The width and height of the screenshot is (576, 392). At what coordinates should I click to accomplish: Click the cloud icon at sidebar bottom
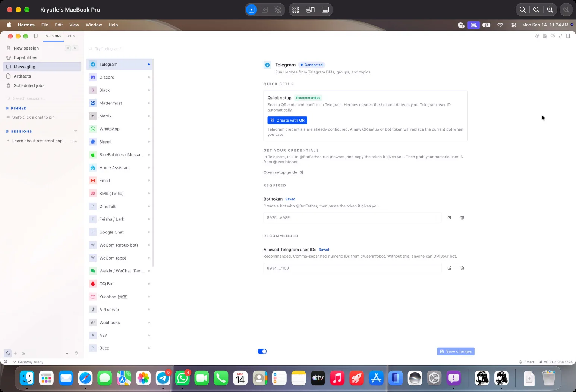23,353
